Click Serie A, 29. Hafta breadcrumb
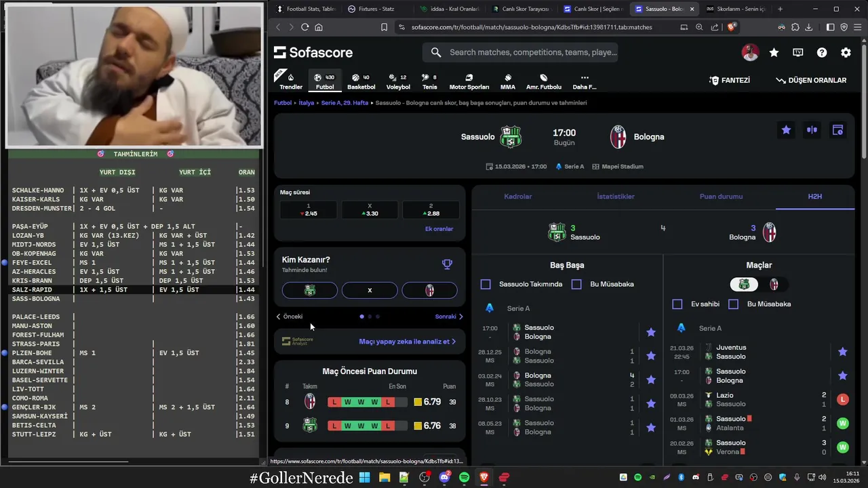The height and width of the screenshot is (488, 868). pyautogui.click(x=344, y=103)
